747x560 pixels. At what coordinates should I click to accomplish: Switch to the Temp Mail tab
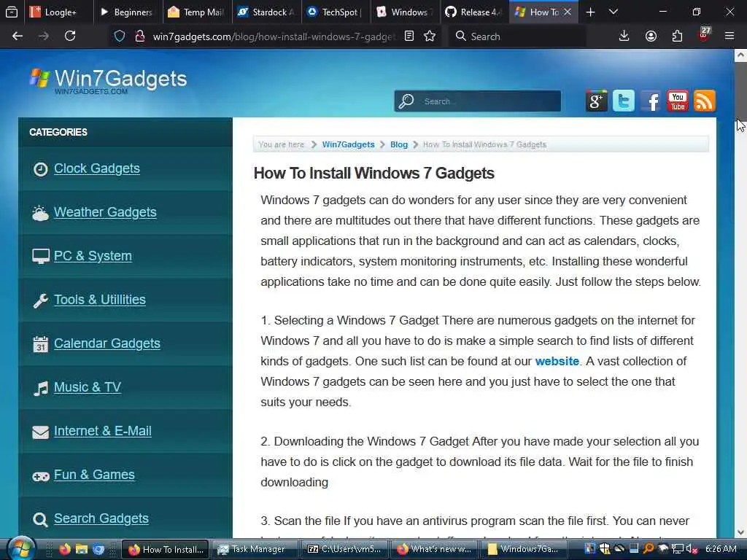tap(196, 12)
